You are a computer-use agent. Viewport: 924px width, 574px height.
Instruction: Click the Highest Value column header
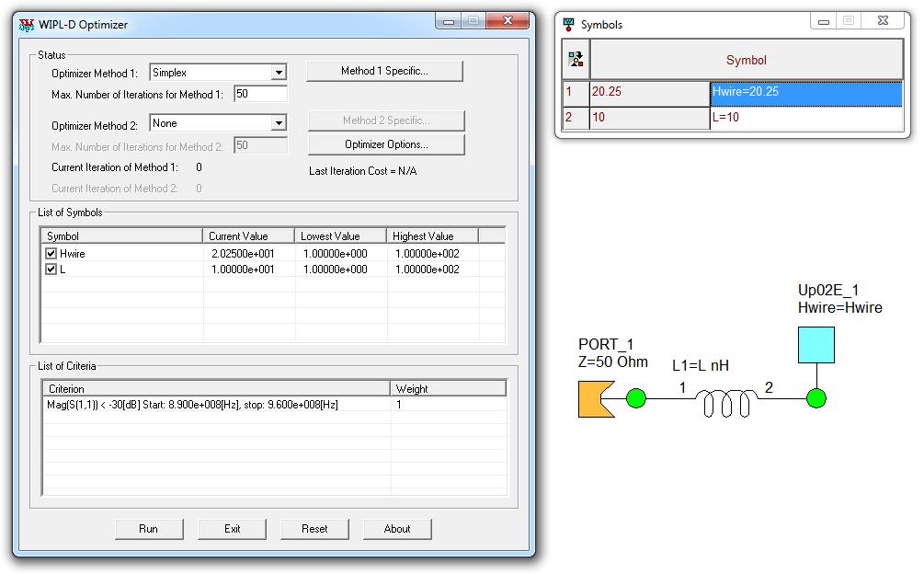[x=432, y=235]
